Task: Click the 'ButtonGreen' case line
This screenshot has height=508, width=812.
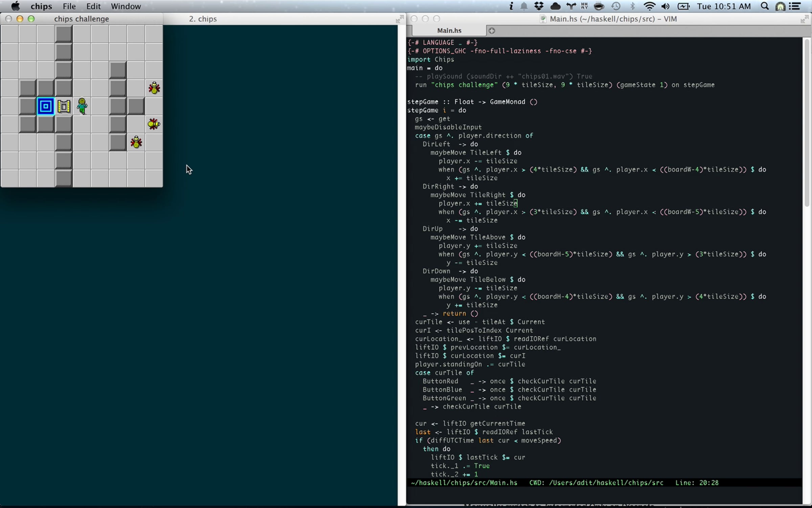Action: tap(510, 398)
